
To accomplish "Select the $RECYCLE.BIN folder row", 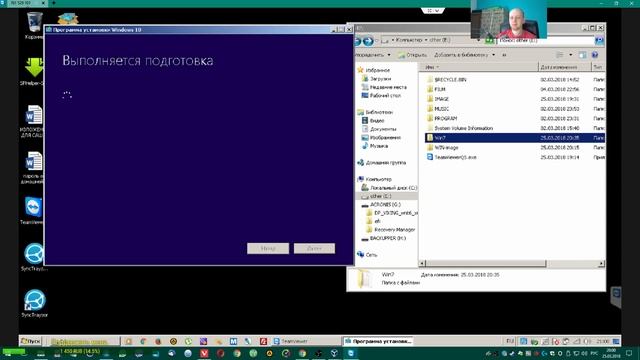I will click(515, 80).
